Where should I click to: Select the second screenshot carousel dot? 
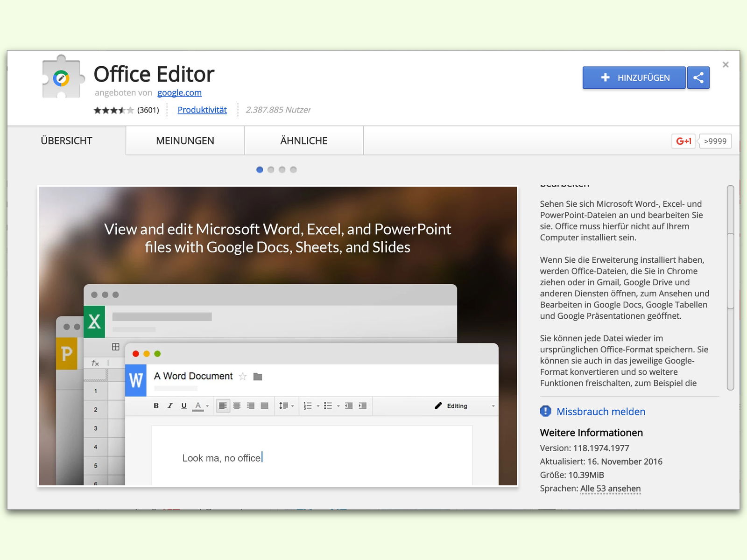coord(271,170)
